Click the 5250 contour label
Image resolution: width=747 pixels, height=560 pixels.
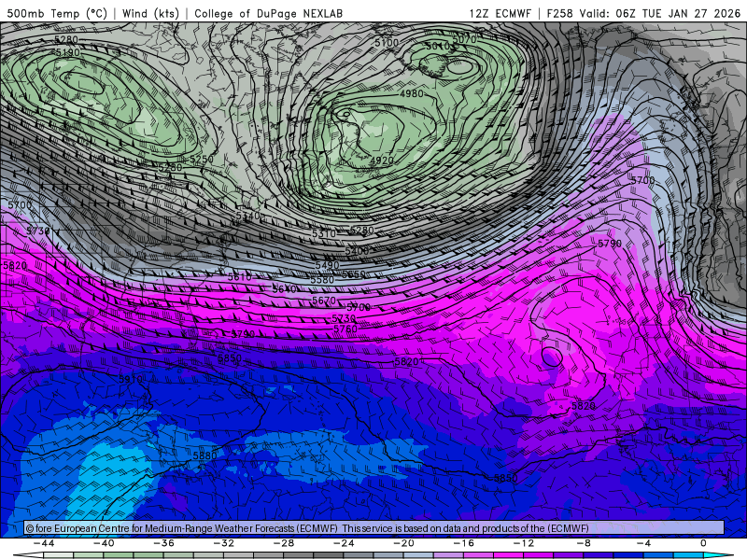click(202, 159)
